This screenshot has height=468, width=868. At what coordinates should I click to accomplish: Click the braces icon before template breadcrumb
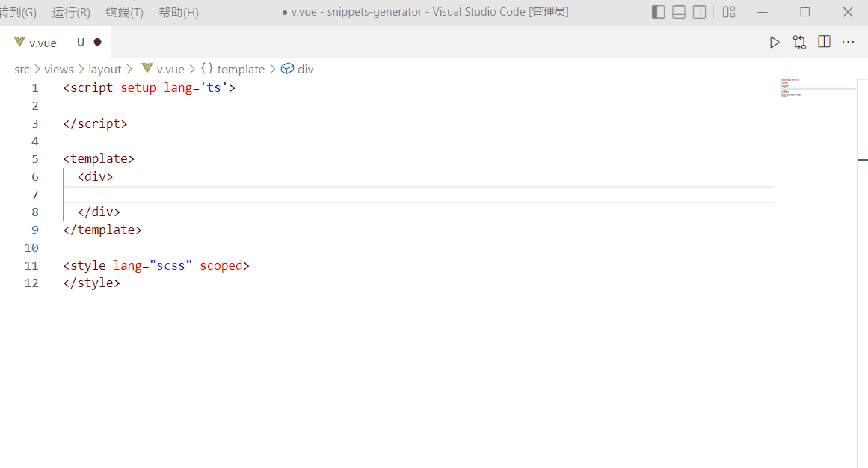207,69
